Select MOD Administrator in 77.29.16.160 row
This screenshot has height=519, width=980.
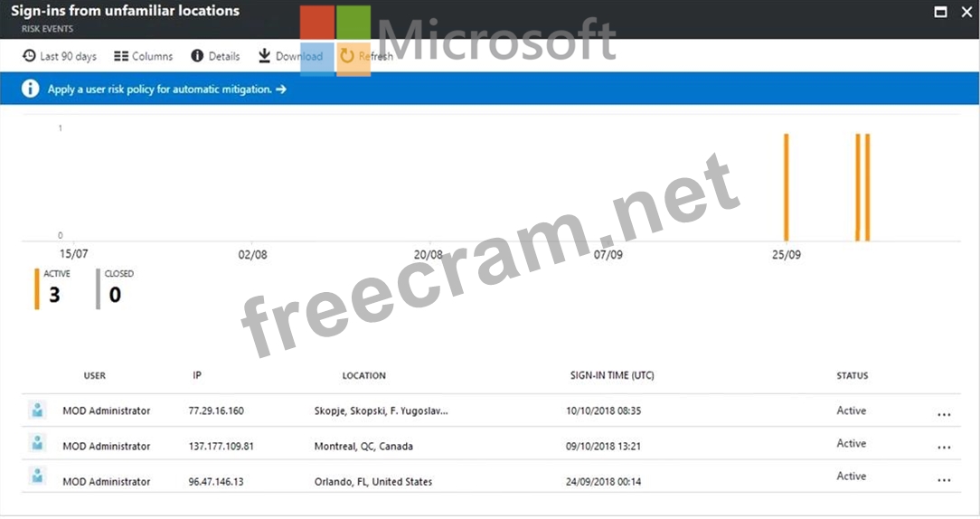(x=107, y=410)
